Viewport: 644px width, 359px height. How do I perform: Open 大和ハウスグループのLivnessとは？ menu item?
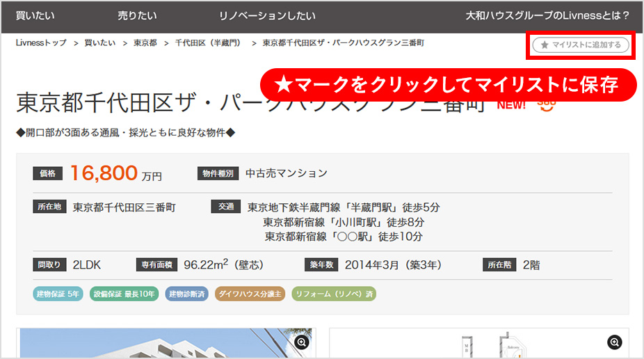point(547,15)
